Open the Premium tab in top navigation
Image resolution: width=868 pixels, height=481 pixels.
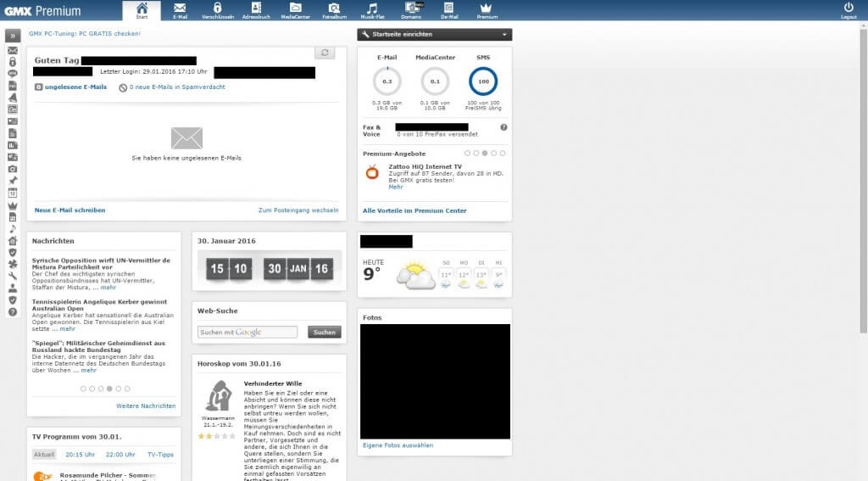tap(487, 10)
